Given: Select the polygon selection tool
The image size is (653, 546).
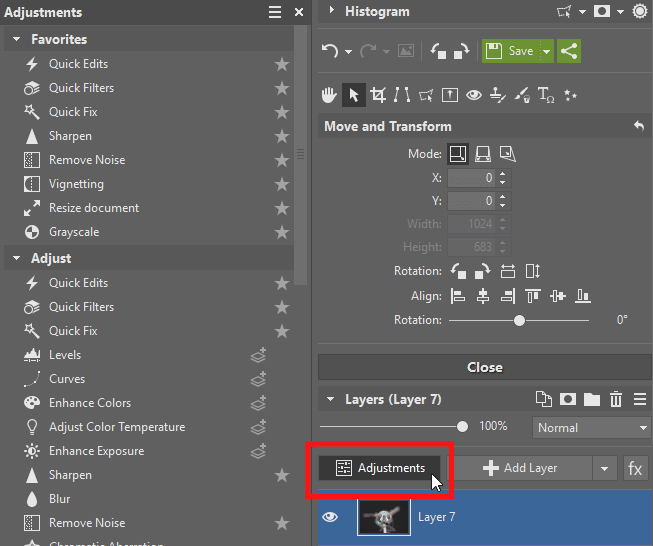Looking at the screenshot, I should (426, 95).
